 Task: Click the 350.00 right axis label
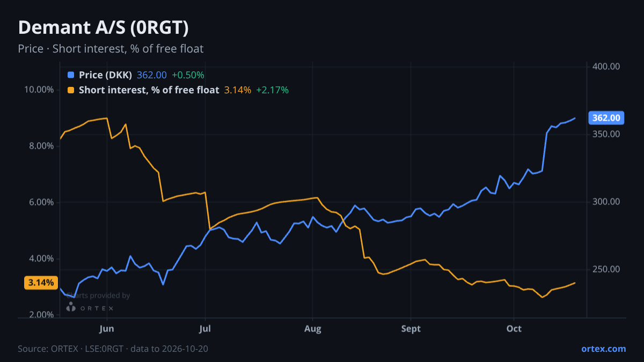[606, 134]
